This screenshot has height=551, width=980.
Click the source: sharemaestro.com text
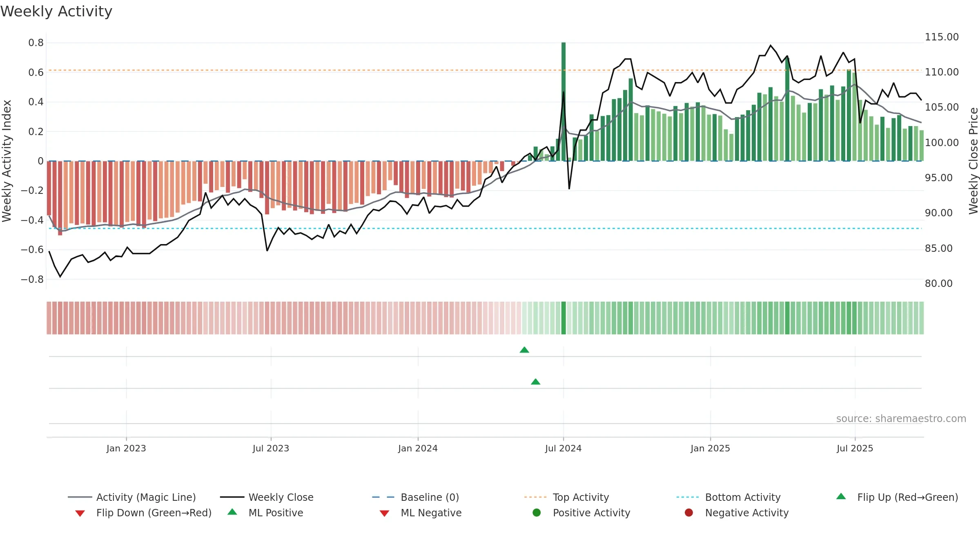tap(901, 419)
